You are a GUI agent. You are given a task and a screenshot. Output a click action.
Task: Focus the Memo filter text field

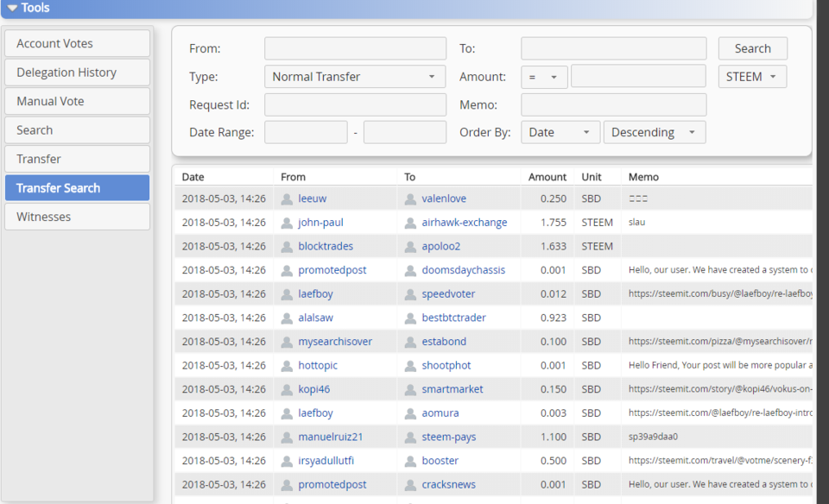coord(613,104)
